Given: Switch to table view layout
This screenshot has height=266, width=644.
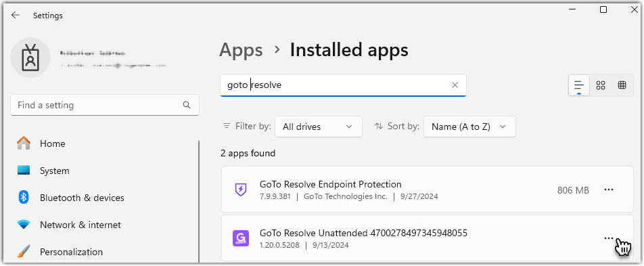Looking at the screenshot, I should pos(622,85).
